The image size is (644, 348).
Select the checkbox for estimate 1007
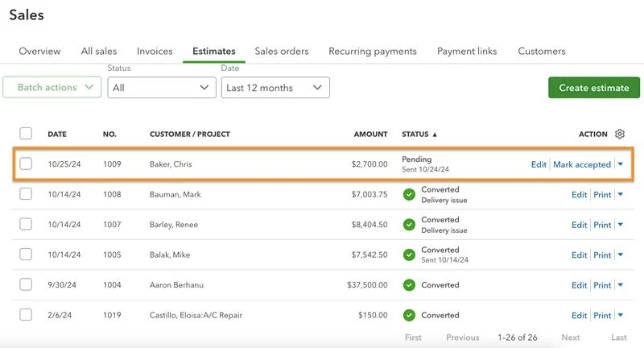(26, 224)
